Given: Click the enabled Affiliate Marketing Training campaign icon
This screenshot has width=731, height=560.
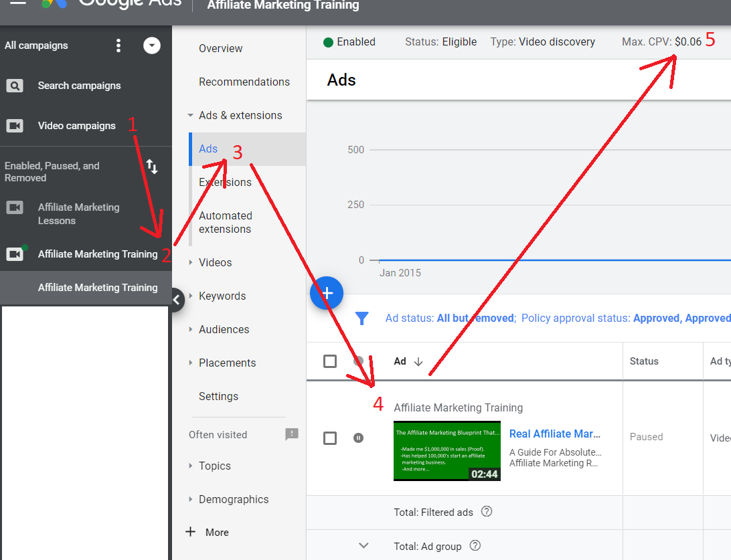Looking at the screenshot, I should click(x=15, y=254).
